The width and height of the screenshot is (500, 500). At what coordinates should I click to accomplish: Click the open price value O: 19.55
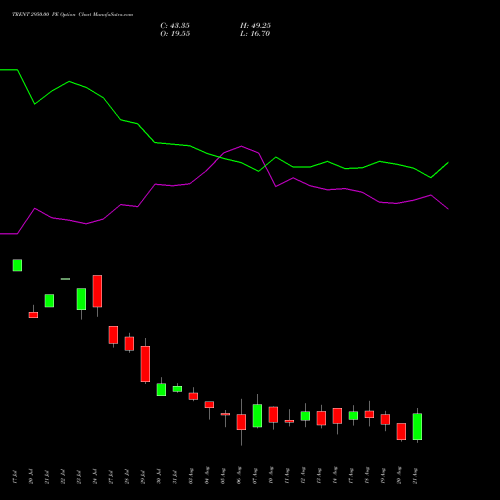coord(175,34)
